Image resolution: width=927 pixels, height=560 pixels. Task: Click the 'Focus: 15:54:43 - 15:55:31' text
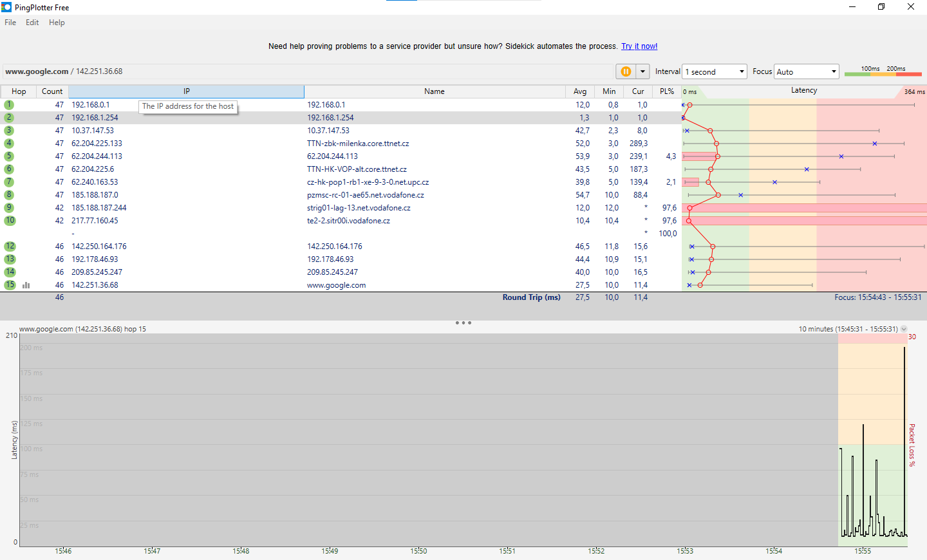point(878,297)
